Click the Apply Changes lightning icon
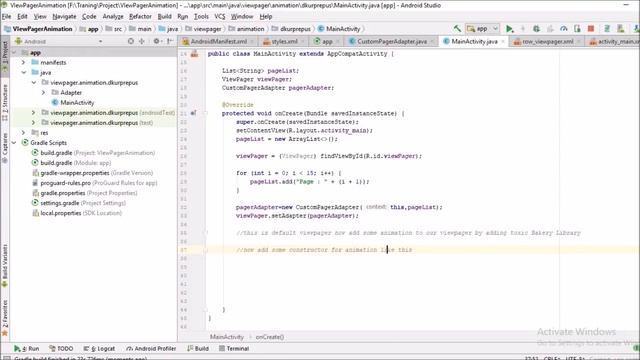The image size is (640, 360). (x=523, y=29)
